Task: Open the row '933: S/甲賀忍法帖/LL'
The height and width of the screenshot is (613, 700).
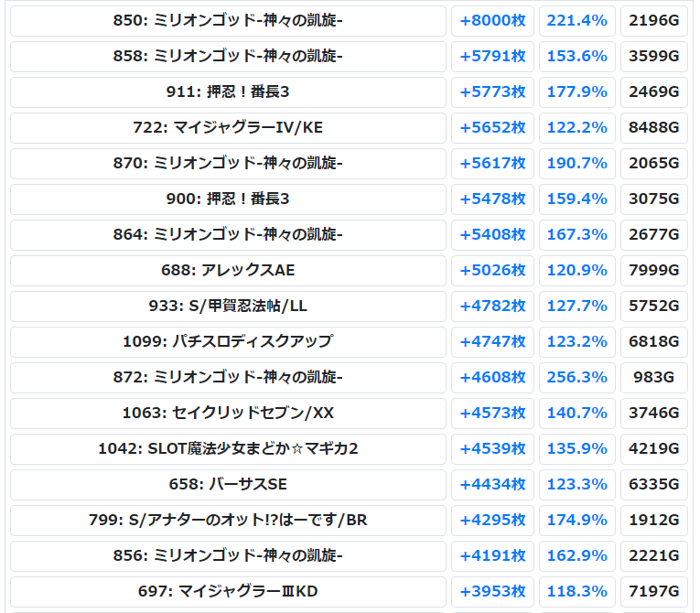Action: [x=228, y=306]
